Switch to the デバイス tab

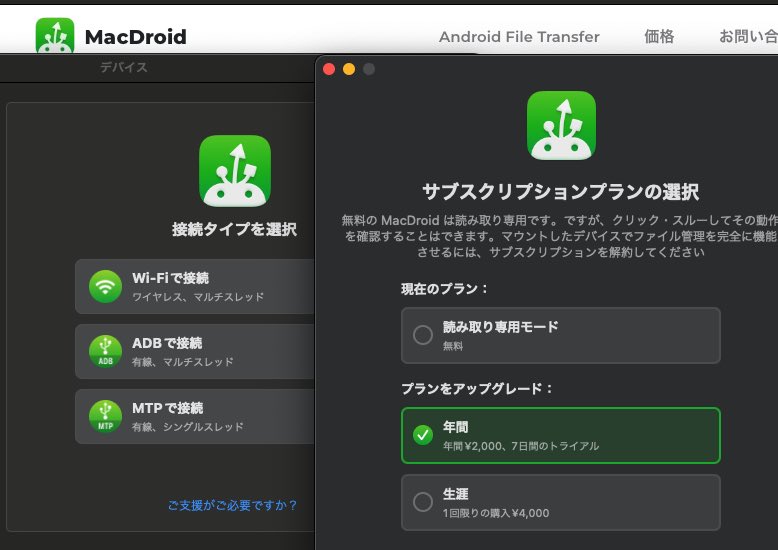(x=124, y=67)
